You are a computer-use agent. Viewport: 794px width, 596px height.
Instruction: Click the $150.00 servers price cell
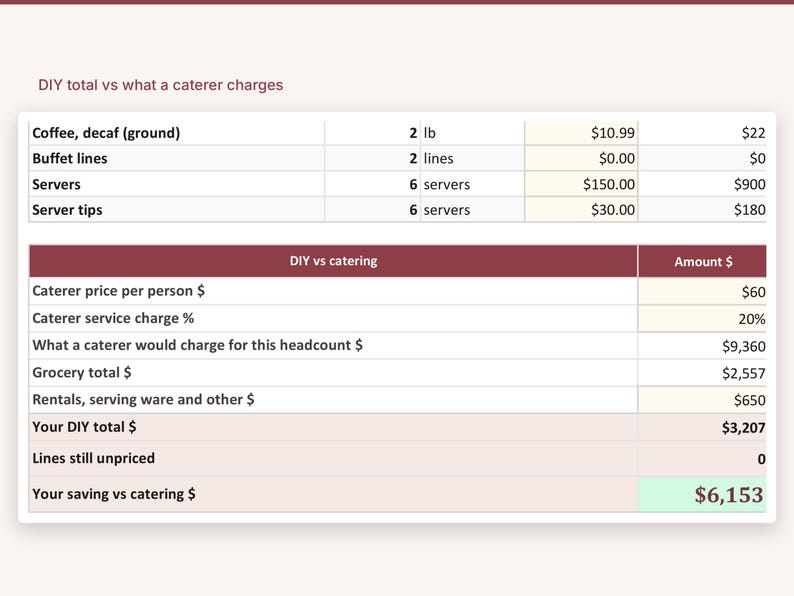click(581, 184)
